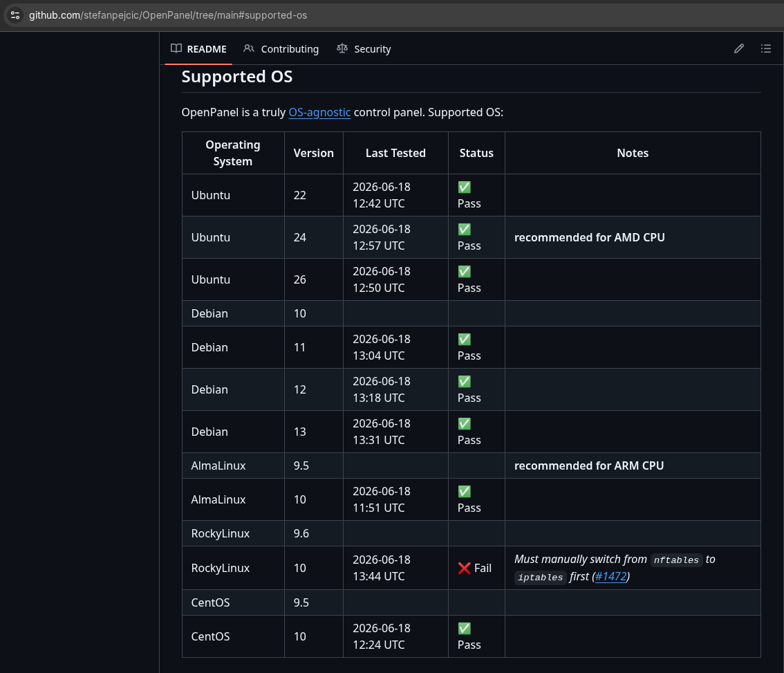Viewport: 784px width, 673px height.
Task: Click the green check icon in Ubuntu 22 row
Action: tap(464, 187)
